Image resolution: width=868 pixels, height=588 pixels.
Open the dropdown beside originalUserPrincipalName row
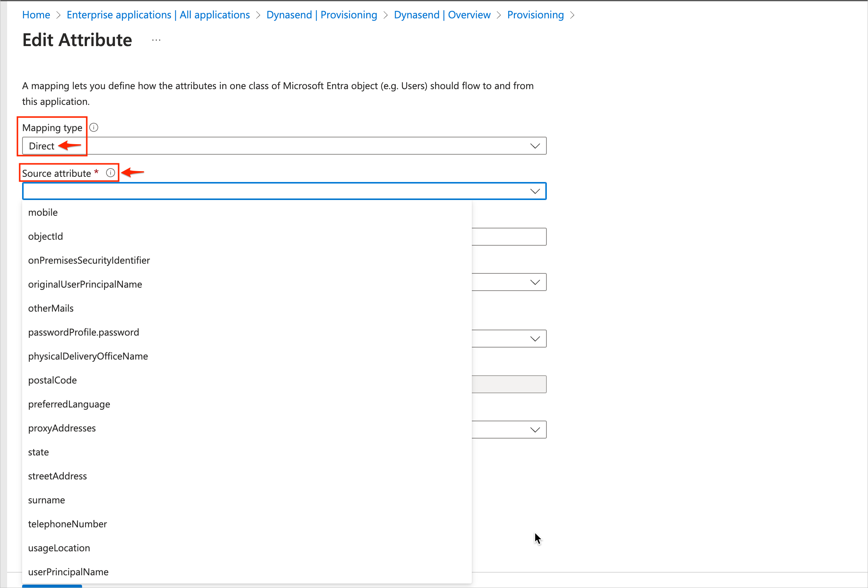click(x=535, y=282)
